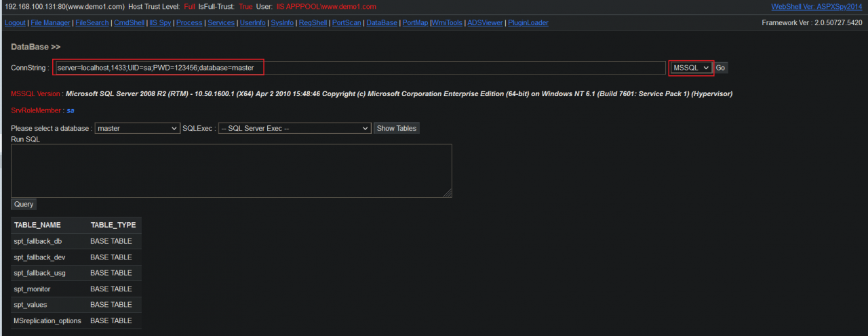This screenshot has width=868, height=336.
Task: Expand the MSSQL database type dropdown
Action: click(691, 68)
